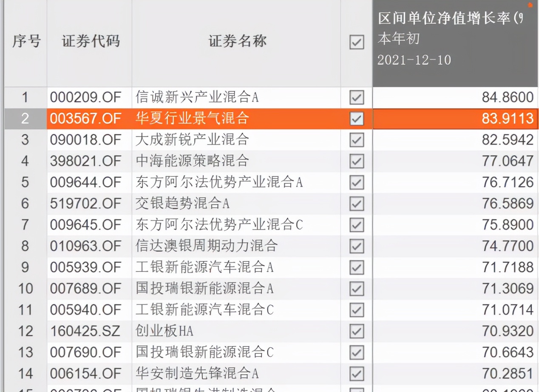Toggle checkbox for 华安制造先锋混合A
This screenshot has width=539, height=392.
click(x=357, y=374)
